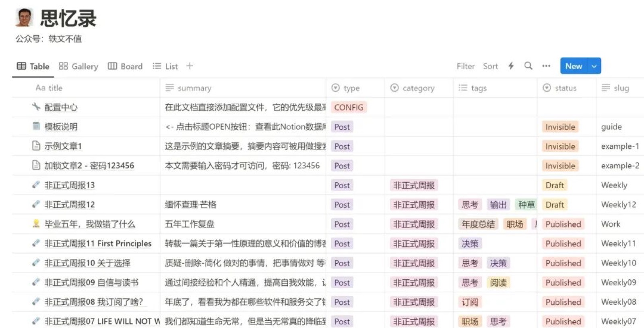Open the category column header menu

point(419,88)
